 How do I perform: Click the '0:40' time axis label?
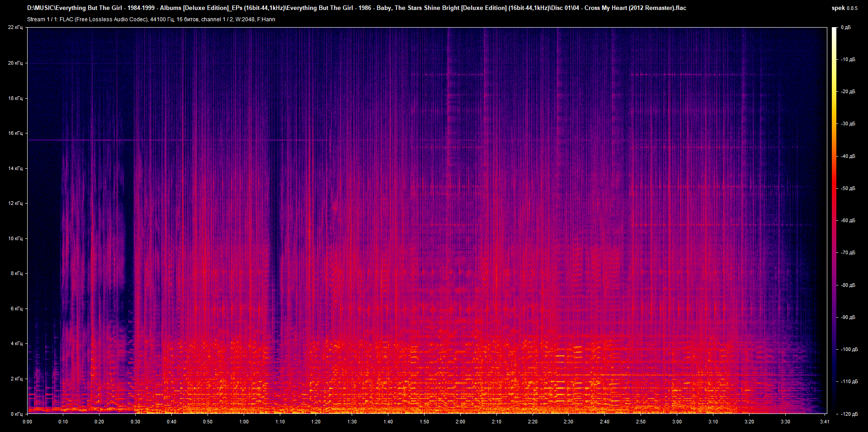171,422
